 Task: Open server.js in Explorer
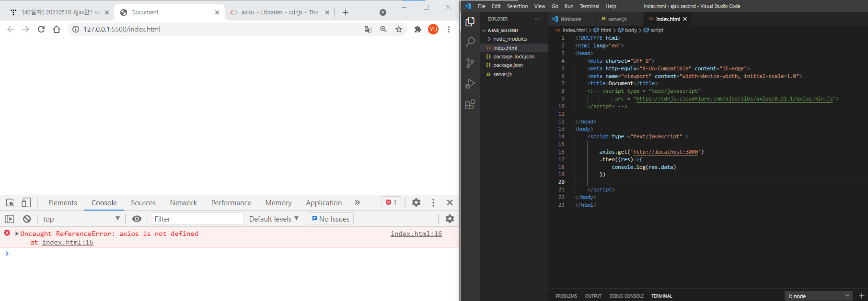(x=502, y=74)
